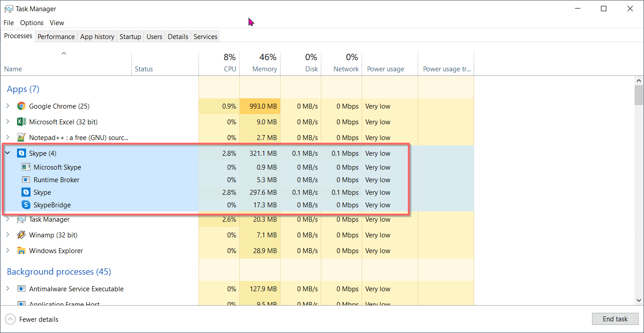Open the Startup tab
This screenshot has height=333, width=644.
click(x=130, y=37)
